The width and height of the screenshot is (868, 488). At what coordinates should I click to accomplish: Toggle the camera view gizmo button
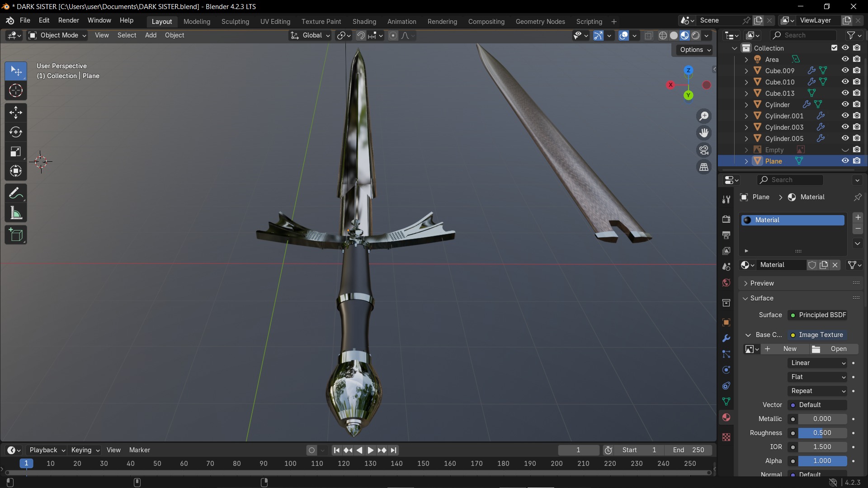[x=704, y=150]
